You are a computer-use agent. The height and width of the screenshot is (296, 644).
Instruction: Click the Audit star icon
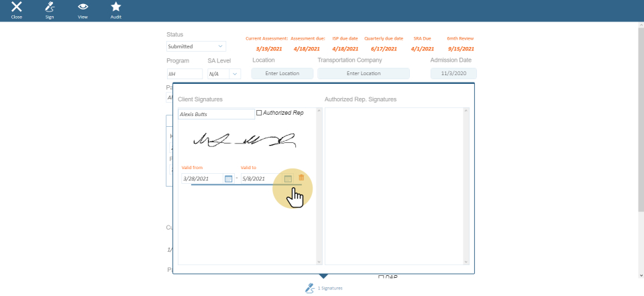point(116,7)
